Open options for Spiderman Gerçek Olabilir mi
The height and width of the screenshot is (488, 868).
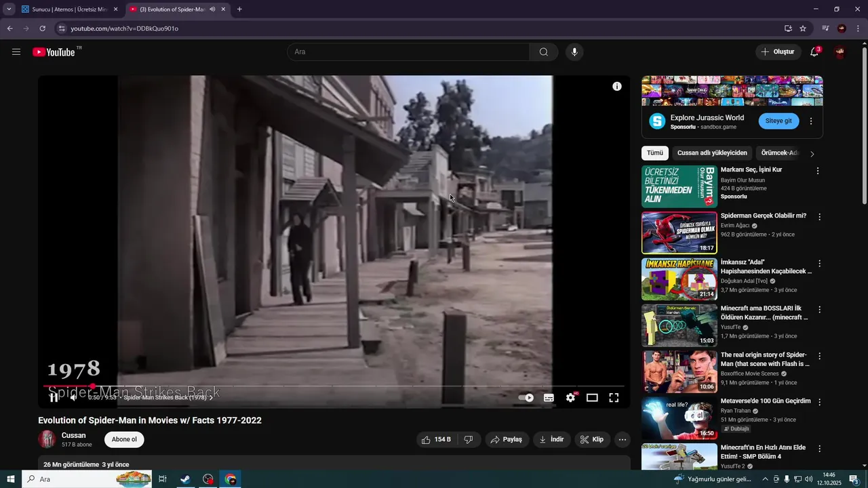click(819, 218)
